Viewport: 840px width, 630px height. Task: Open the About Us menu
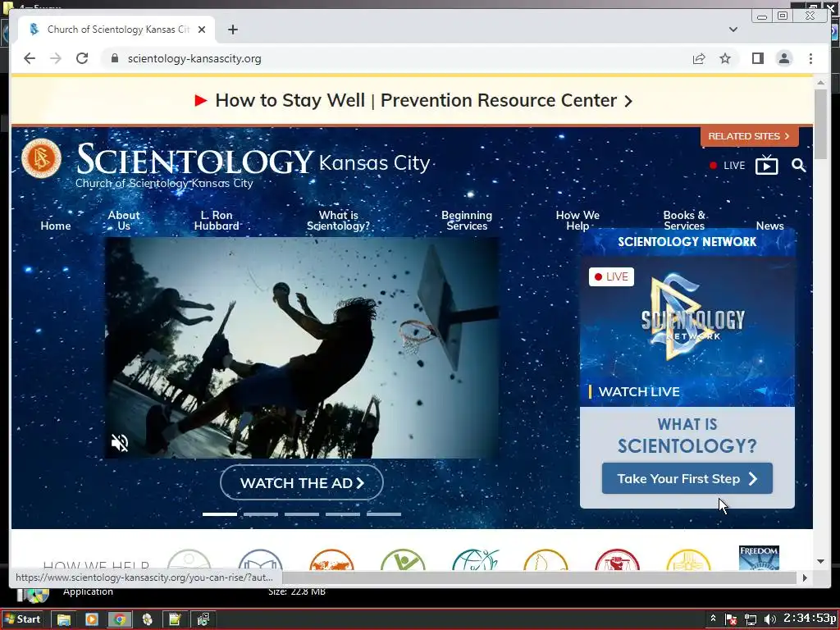pyautogui.click(x=124, y=220)
